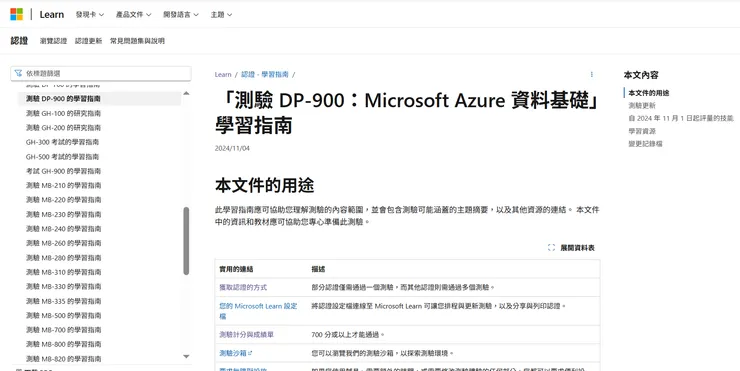Image resolution: width=740 pixels, height=371 pixels.
Task: Select 測驗 MB-820 的學習指南 in sidebar
Action: pyautogui.click(x=63, y=359)
